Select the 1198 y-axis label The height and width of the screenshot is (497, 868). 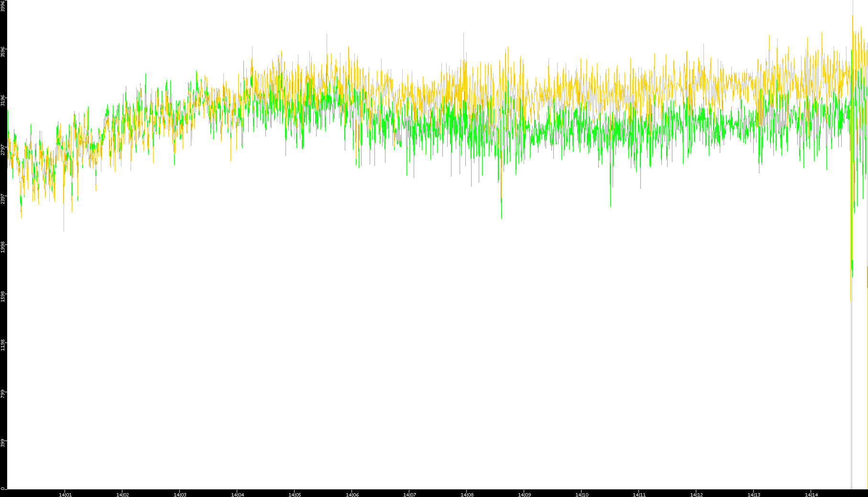(x=3, y=345)
